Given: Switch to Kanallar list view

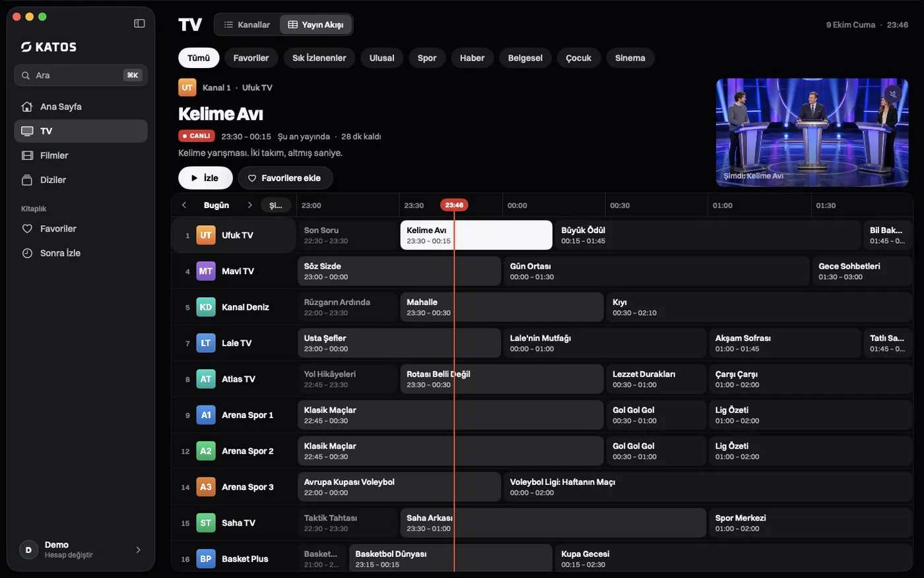Looking at the screenshot, I should (x=247, y=24).
